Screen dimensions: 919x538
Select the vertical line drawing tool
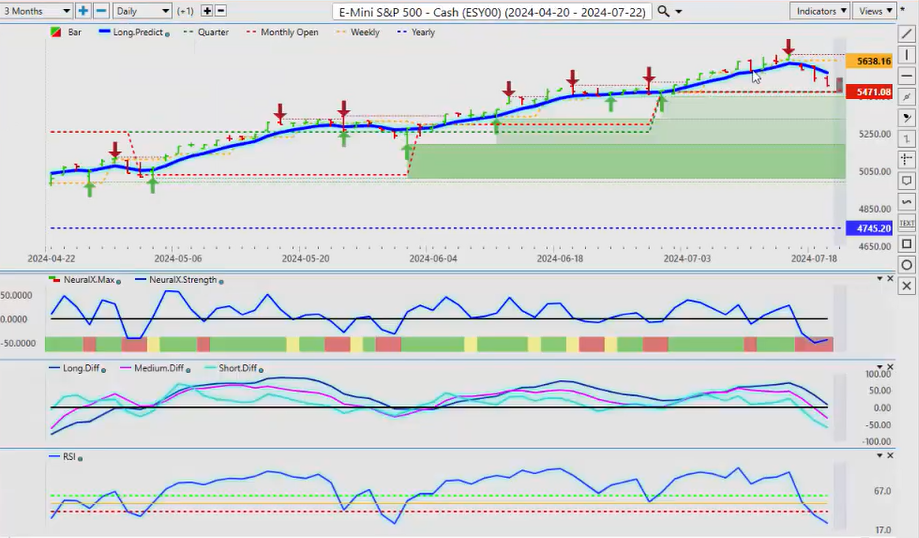pos(907,55)
